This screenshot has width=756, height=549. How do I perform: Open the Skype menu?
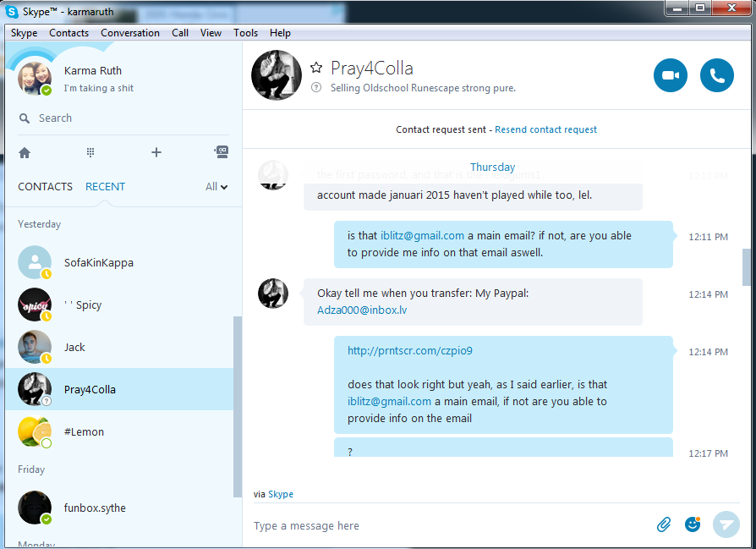25,33
